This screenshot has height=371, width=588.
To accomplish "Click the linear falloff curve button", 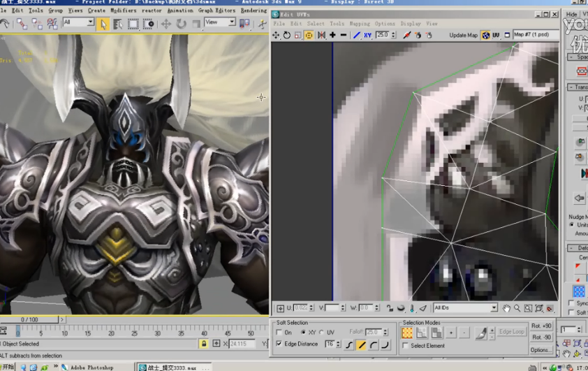I will (x=361, y=344).
